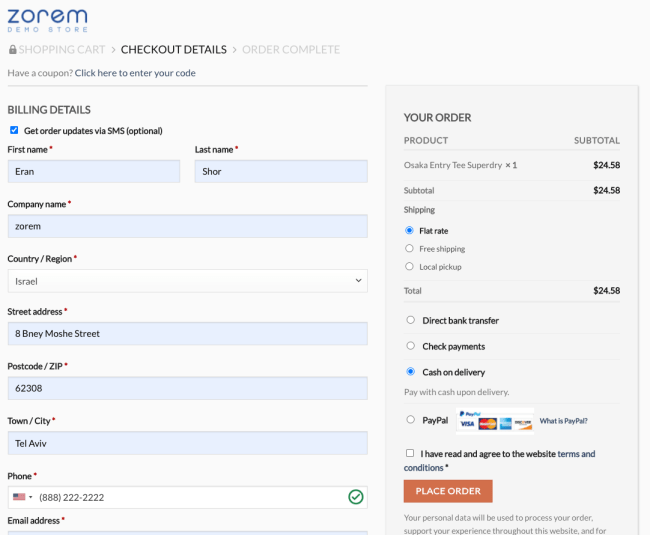Tick the terms and conditions agreement checkbox
Screen dimensions: 650x535
[410, 453]
